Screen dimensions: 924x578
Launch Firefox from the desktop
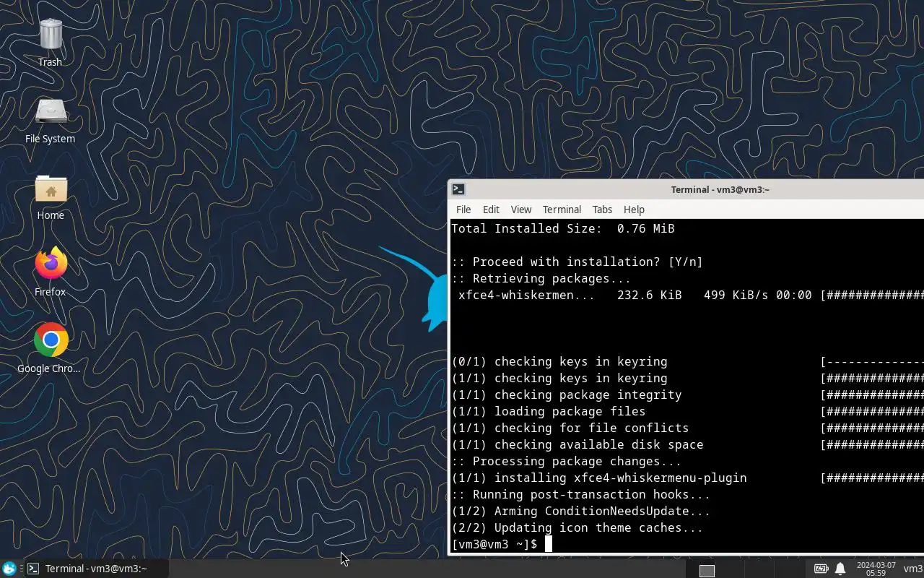[51, 272]
